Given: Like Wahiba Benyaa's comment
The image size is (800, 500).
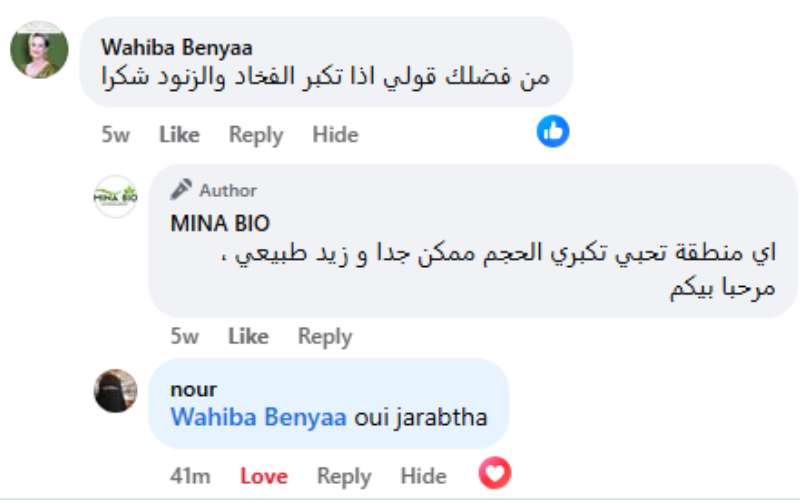Looking at the screenshot, I should 179,134.
